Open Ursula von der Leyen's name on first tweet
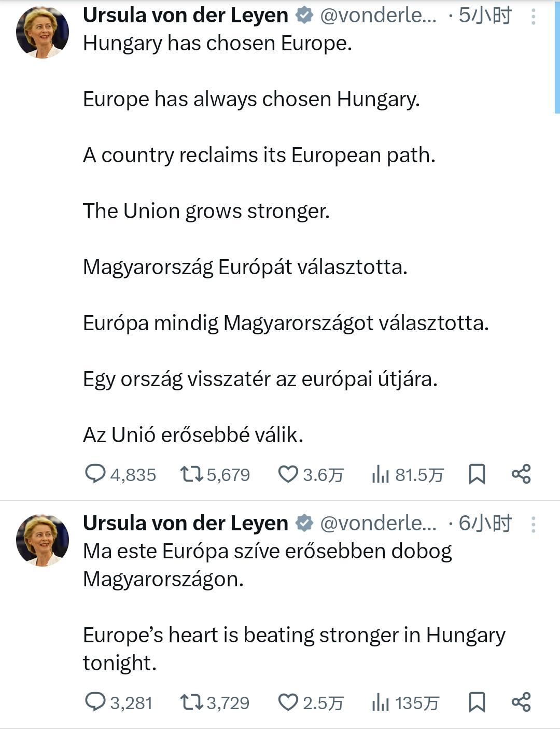Screen dimensions: 560x733 pos(185,16)
